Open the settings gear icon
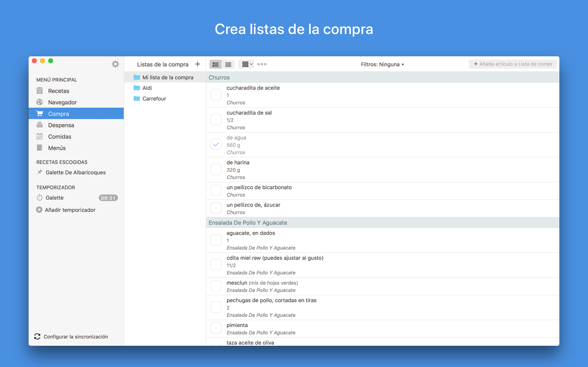The image size is (588, 367). coord(115,64)
